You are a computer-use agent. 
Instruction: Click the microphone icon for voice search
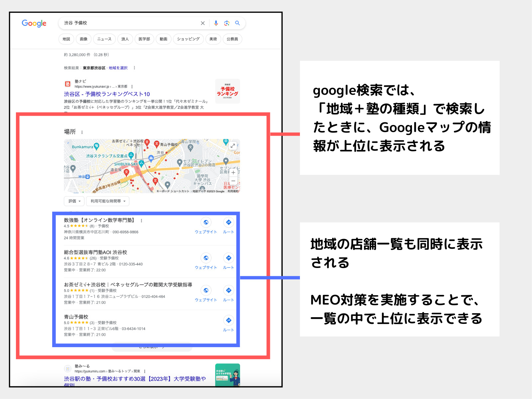pyautogui.click(x=216, y=23)
